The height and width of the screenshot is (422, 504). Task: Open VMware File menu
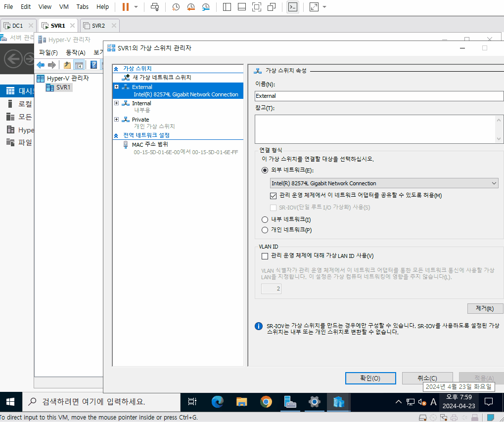click(8, 7)
